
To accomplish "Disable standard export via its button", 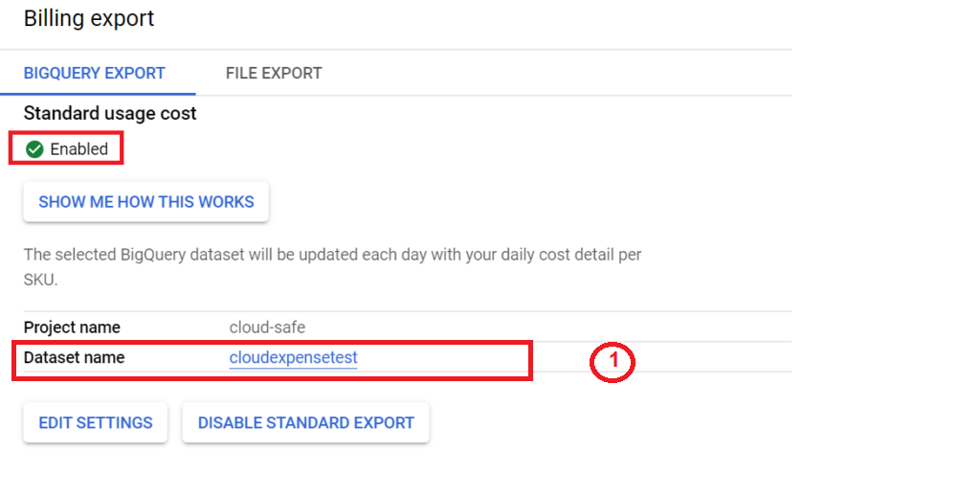I will (x=305, y=422).
